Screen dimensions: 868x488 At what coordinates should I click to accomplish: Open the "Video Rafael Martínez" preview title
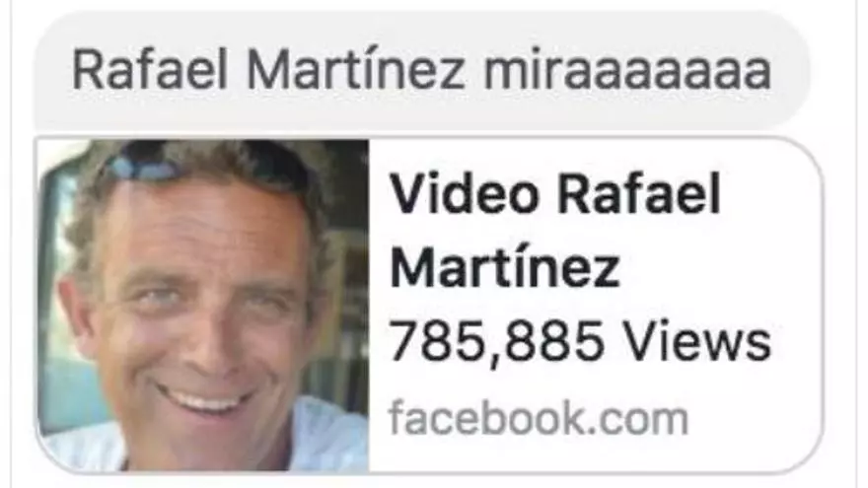click(555, 231)
